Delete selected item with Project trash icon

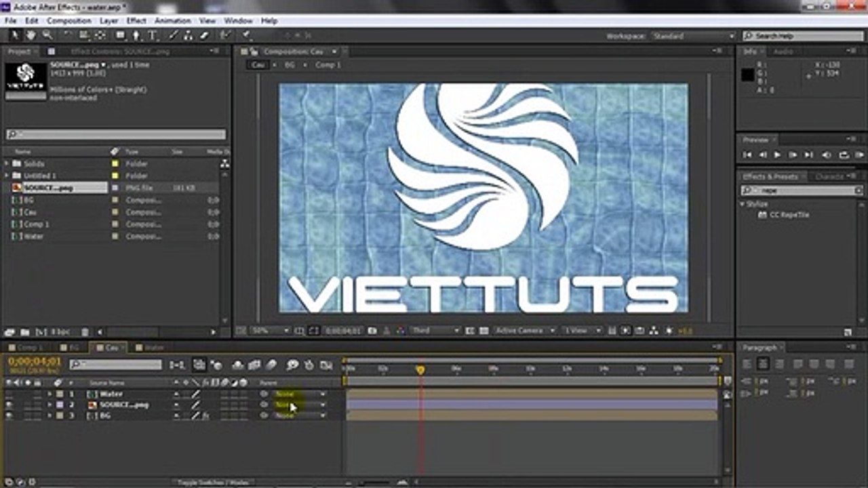(85, 332)
